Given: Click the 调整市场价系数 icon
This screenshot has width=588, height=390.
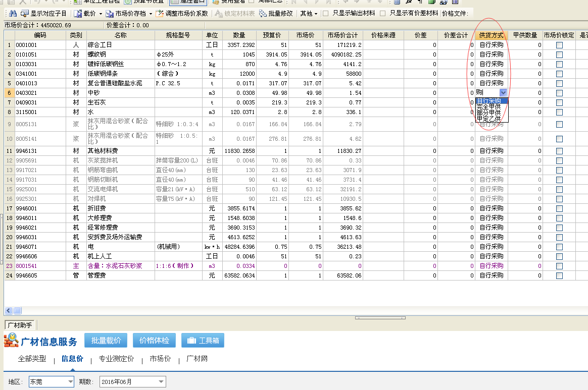Looking at the screenshot, I should tap(159, 14).
